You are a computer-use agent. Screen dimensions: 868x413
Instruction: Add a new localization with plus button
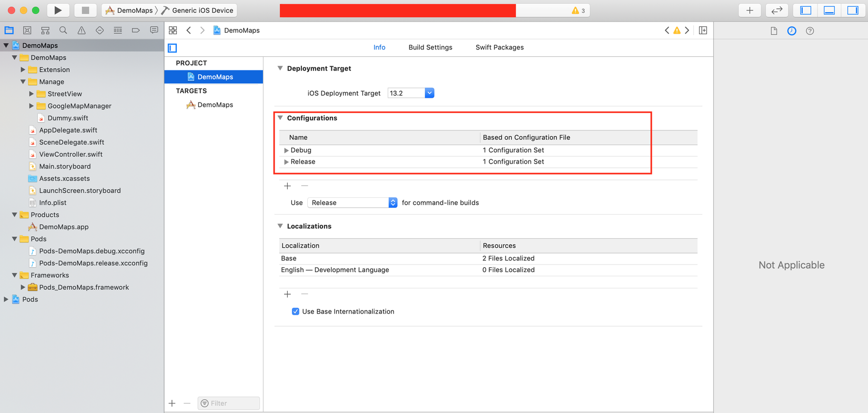[287, 294]
